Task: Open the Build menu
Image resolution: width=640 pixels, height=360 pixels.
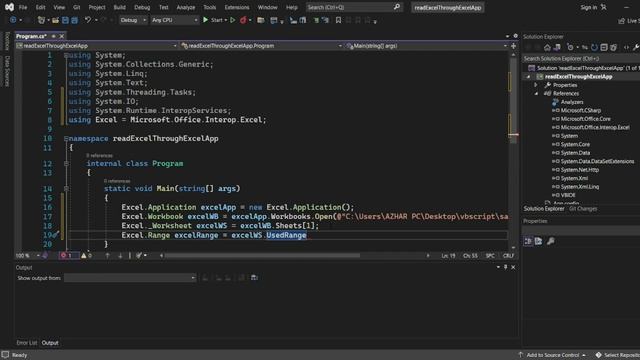Action: [x=120, y=7]
